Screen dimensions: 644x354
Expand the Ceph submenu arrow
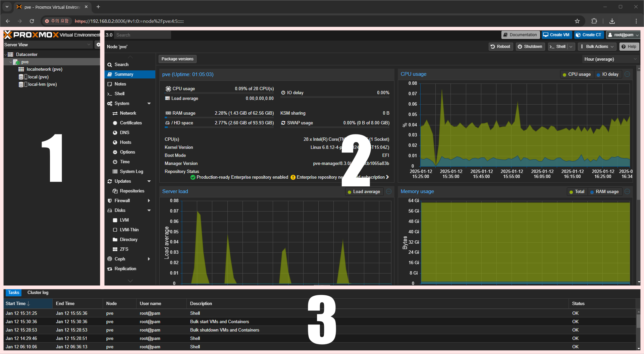pyautogui.click(x=149, y=259)
